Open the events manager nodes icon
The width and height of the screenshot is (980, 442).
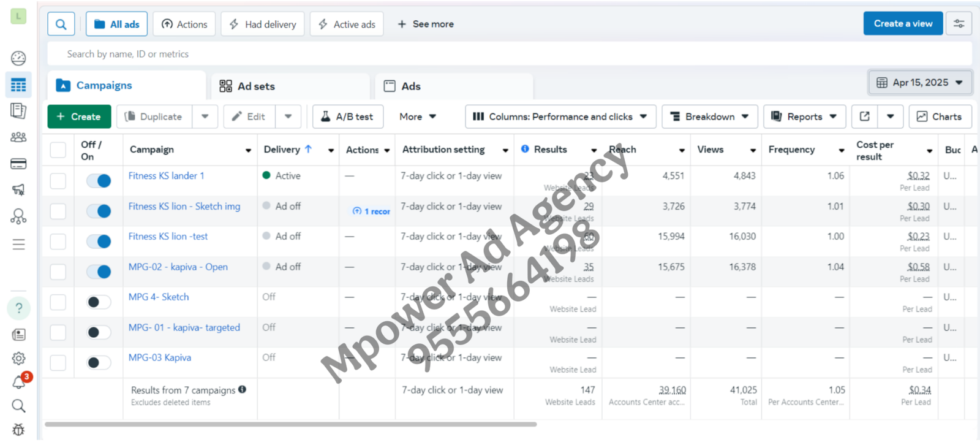click(x=18, y=216)
